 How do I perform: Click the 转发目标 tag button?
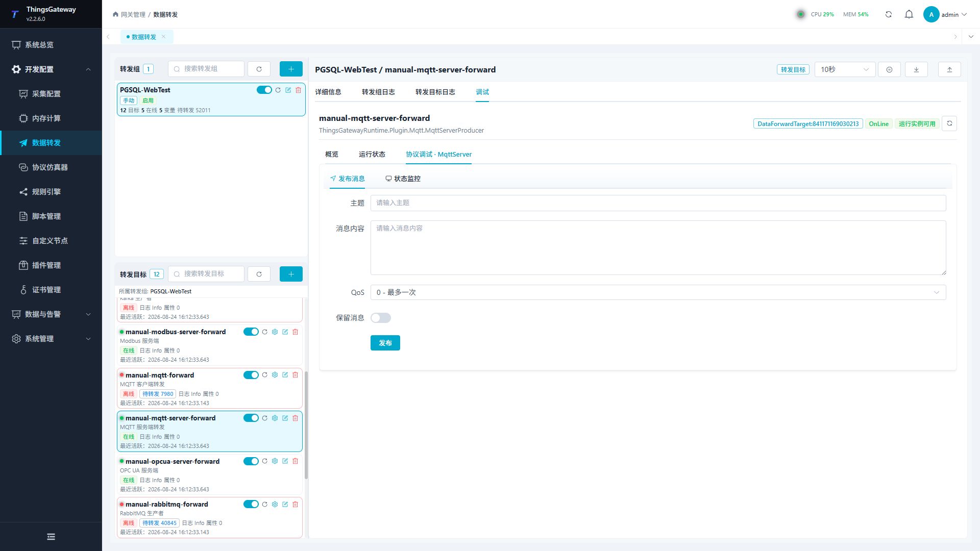click(x=793, y=69)
